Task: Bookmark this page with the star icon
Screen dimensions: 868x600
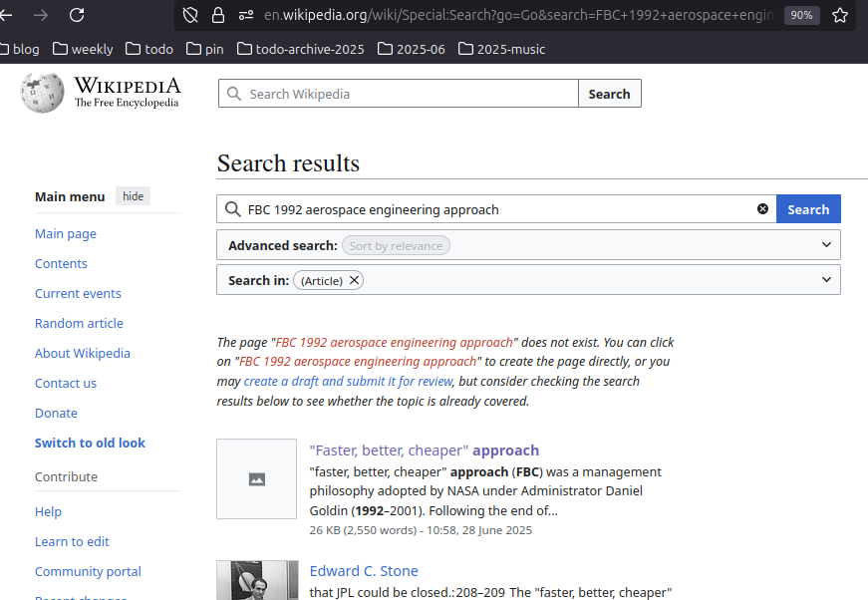Action: tap(837, 16)
